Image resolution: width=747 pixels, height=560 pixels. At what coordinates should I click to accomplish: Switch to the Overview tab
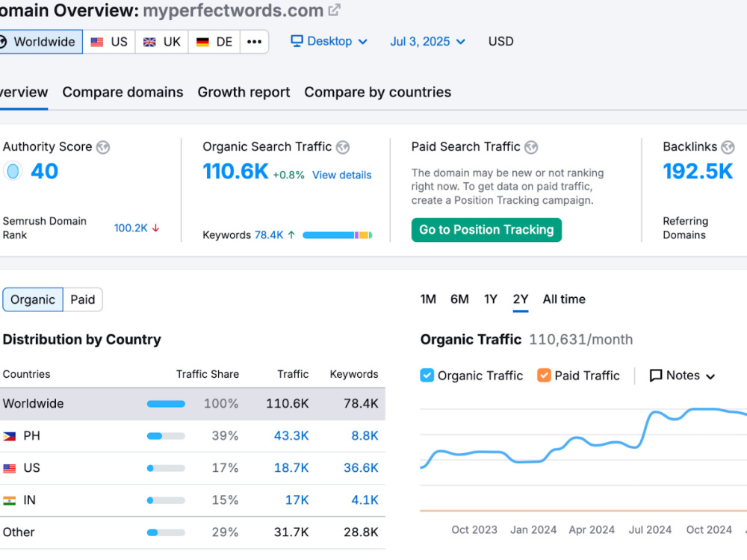click(24, 93)
